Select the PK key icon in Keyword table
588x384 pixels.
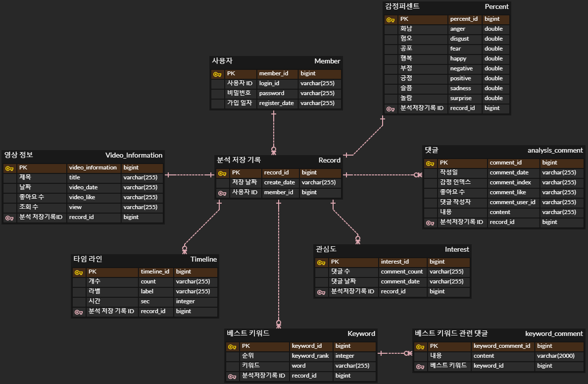pyautogui.click(x=231, y=346)
